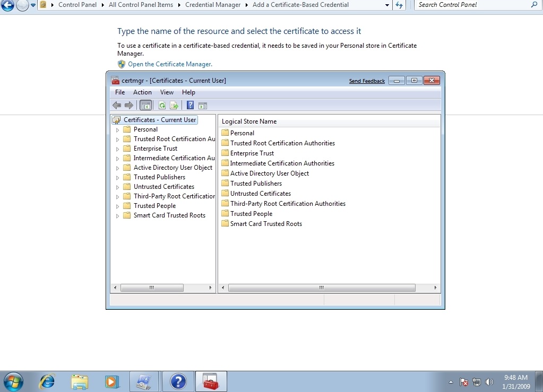Click the Open the Certificate Manager link
This screenshot has height=392, width=543.
[x=170, y=64]
